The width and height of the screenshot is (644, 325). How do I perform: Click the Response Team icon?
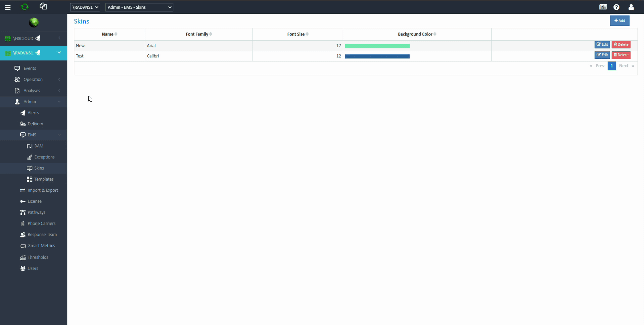click(23, 235)
